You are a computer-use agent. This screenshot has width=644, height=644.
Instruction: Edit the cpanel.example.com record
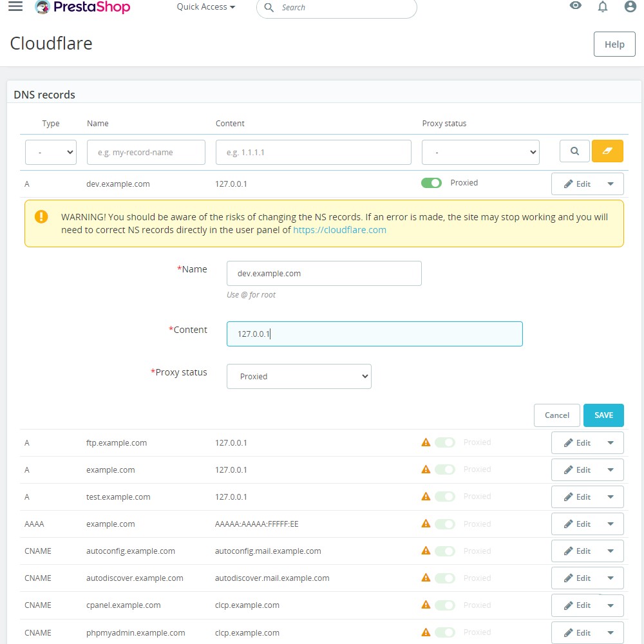[577, 605]
